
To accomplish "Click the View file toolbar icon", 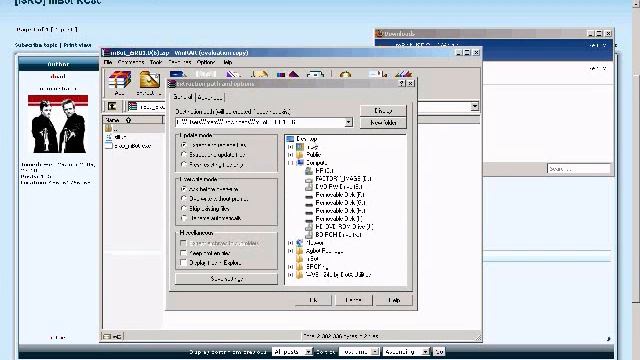I will [x=206, y=74].
